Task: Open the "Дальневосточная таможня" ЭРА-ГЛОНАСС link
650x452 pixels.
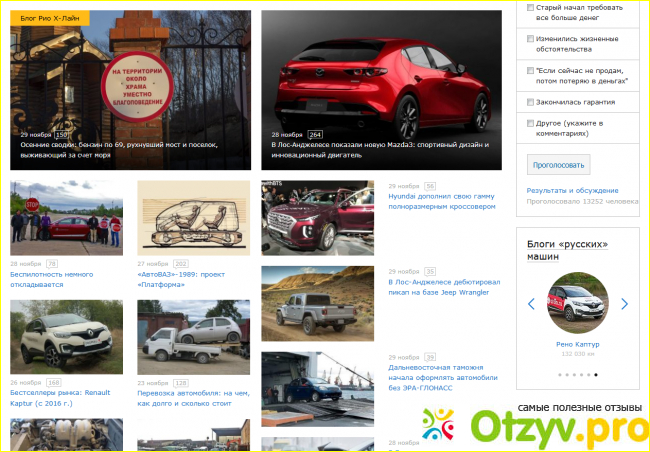Action: click(x=443, y=377)
